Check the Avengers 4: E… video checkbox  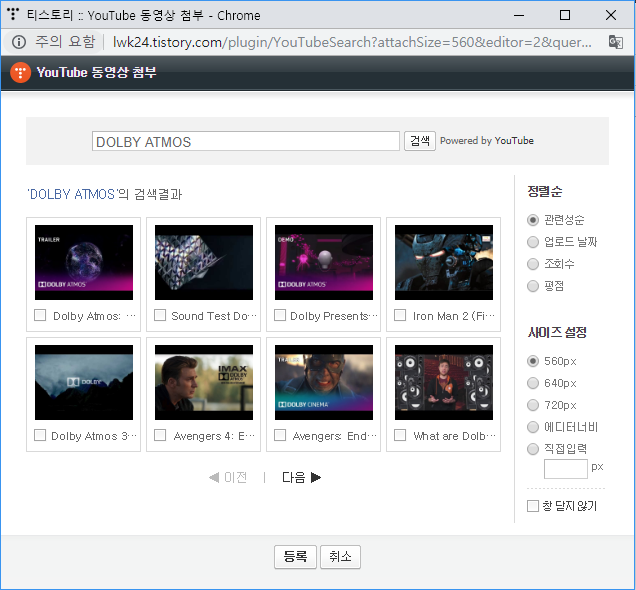(x=160, y=435)
